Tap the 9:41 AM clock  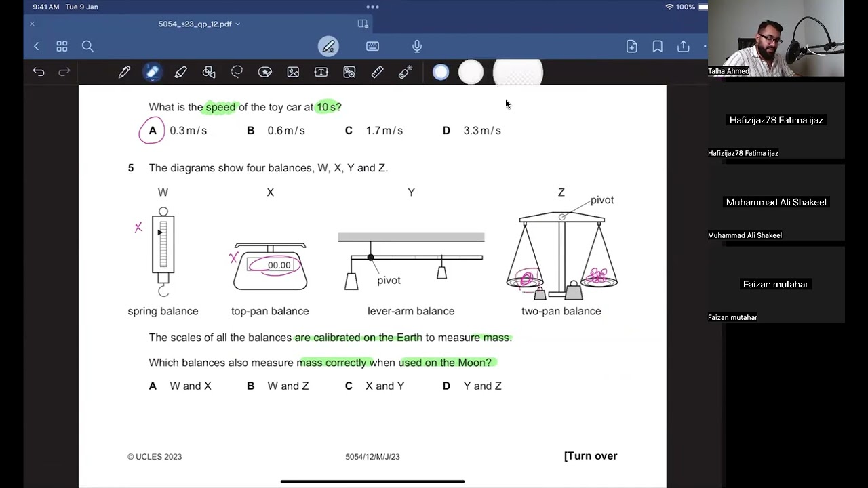46,7
